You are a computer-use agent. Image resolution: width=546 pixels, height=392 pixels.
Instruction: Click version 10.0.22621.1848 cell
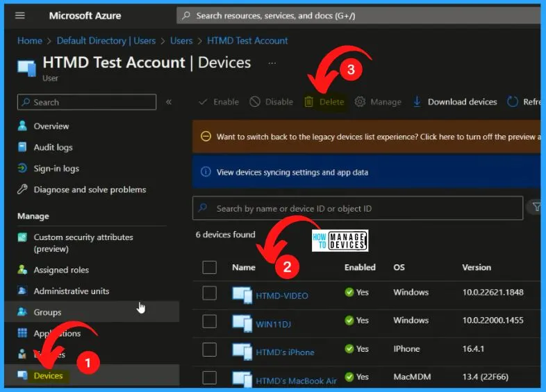pos(493,292)
